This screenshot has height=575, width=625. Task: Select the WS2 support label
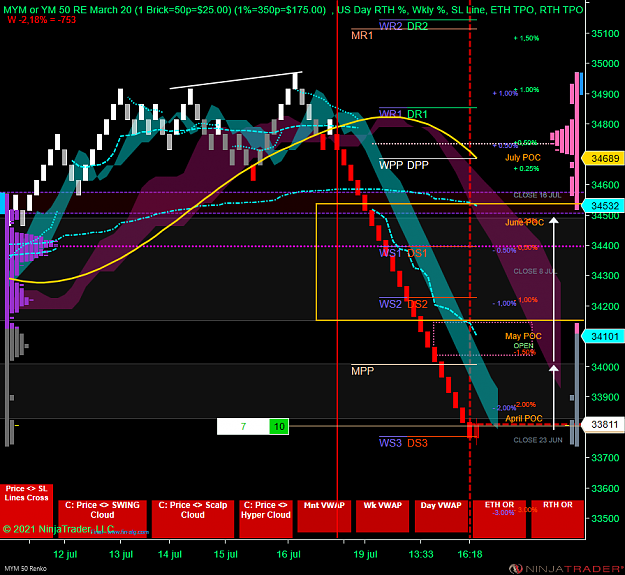coord(390,304)
